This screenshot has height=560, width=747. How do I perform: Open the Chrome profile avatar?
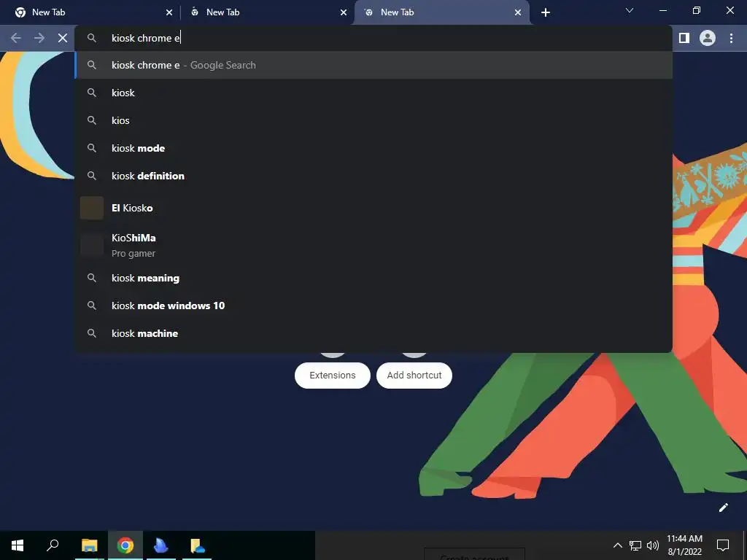(708, 38)
